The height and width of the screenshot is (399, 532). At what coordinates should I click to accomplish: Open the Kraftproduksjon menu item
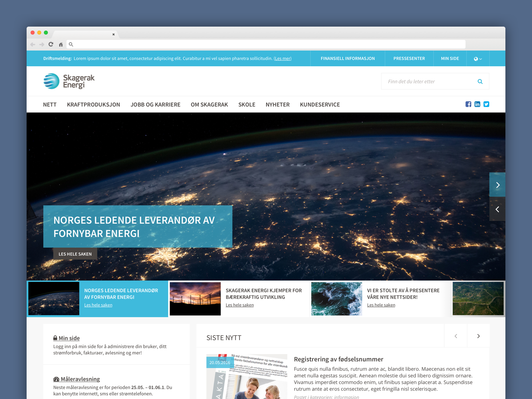(93, 105)
